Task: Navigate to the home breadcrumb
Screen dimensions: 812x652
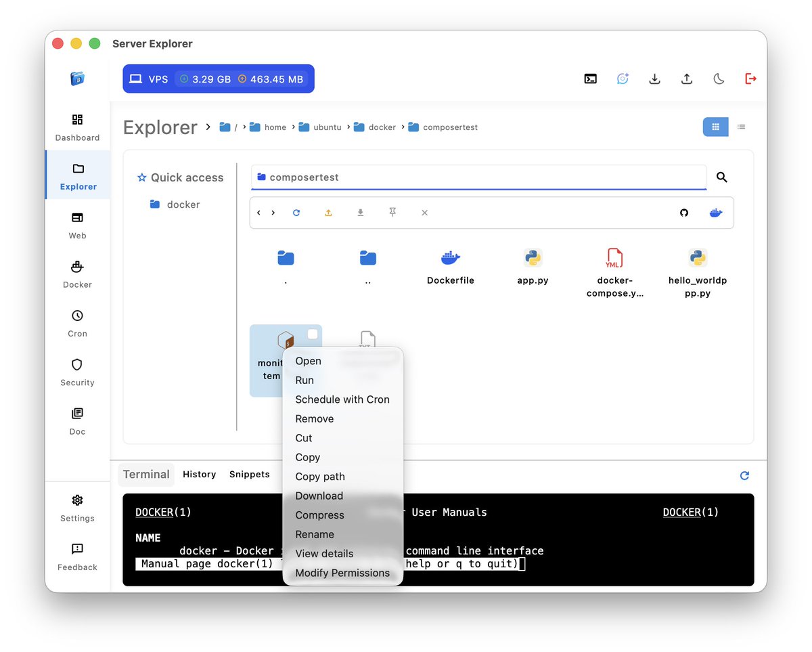Action: tap(268, 127)
